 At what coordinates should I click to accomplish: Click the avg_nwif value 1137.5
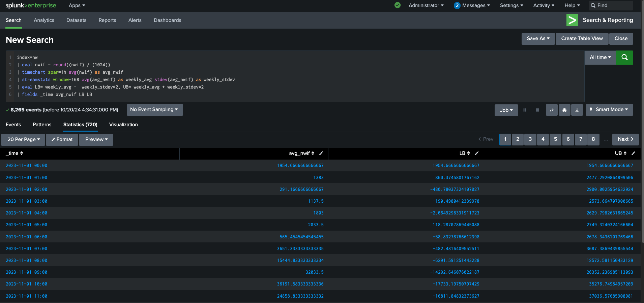coord(316,201)
